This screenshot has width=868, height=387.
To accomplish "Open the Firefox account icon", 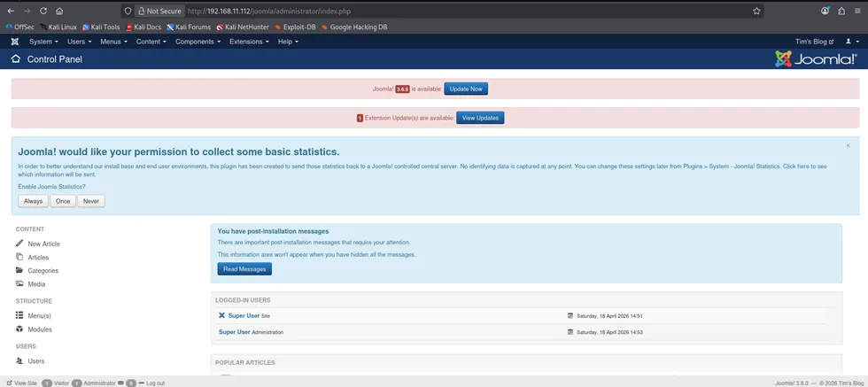I will pyautogui.click(x=825, y=12).
